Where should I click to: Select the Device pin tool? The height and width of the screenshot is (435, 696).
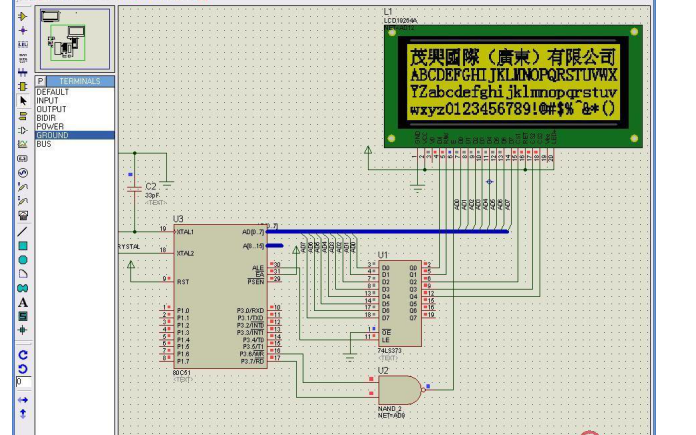[x=23, y=130]
